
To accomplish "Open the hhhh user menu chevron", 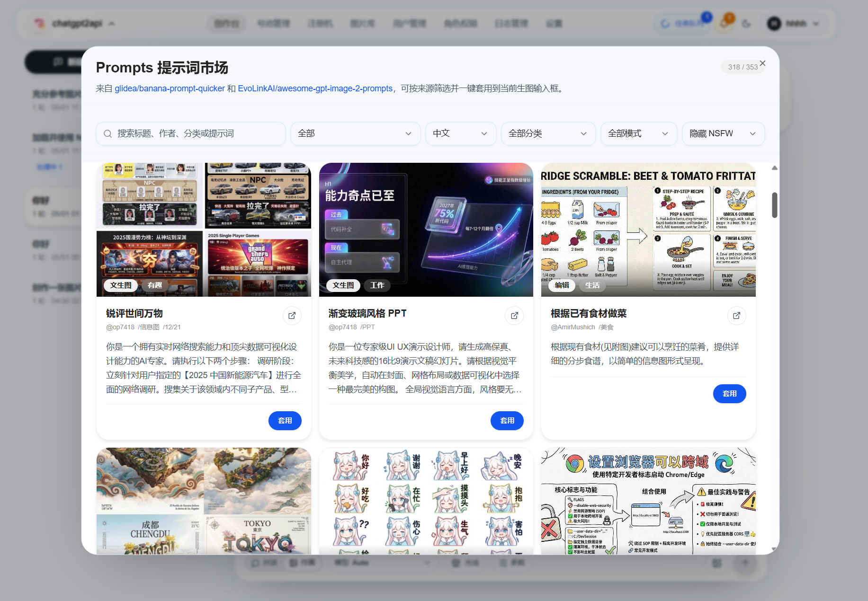I will click(x=816, y=24).
